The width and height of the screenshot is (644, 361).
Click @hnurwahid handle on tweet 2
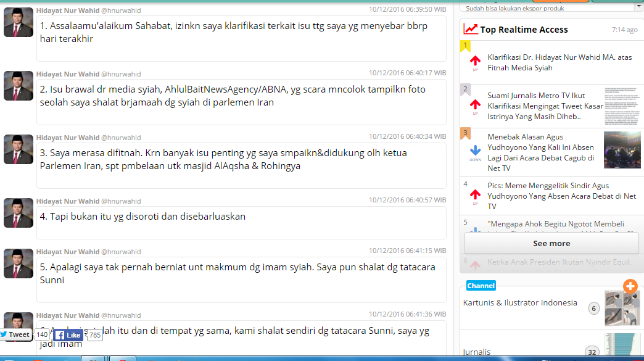pyautogui.click(x=121, y=74)
